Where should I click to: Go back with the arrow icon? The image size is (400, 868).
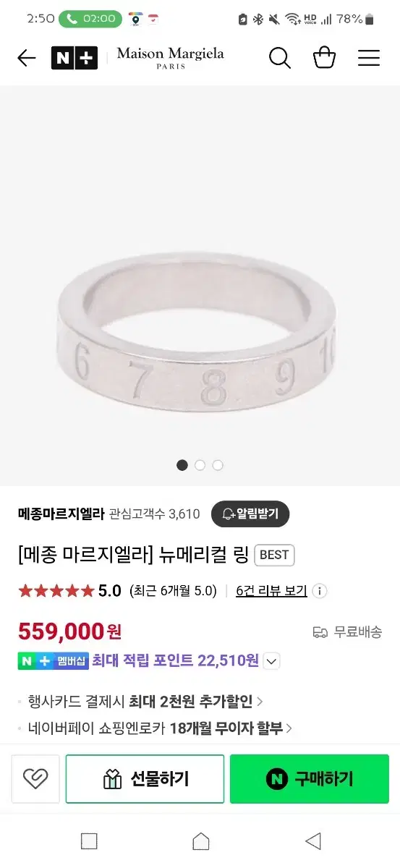pos(26,58)
